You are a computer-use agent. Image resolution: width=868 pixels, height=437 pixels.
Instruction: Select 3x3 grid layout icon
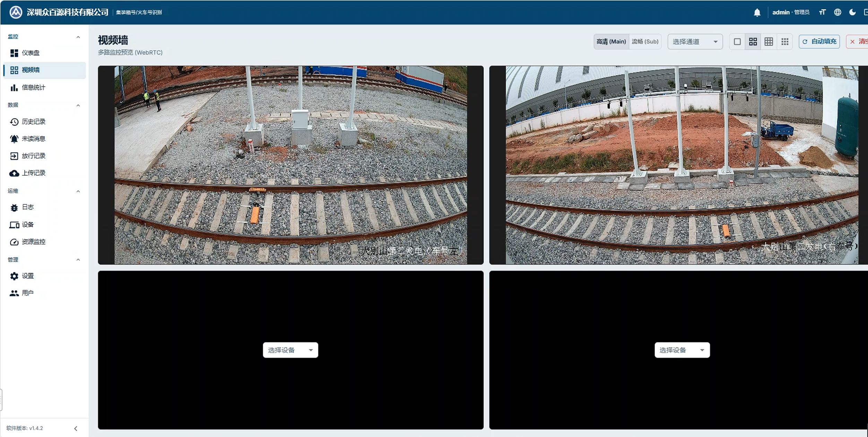(769, 42)
